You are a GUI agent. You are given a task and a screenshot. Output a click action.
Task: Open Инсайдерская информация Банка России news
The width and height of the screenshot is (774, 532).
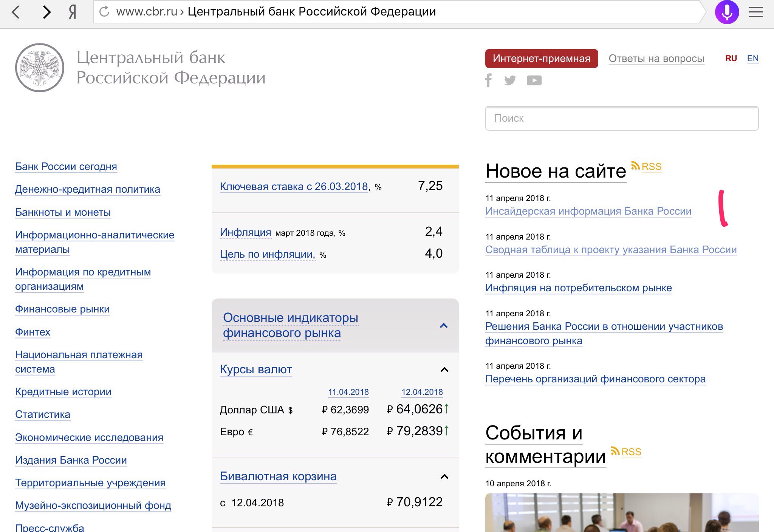point(588,211)
